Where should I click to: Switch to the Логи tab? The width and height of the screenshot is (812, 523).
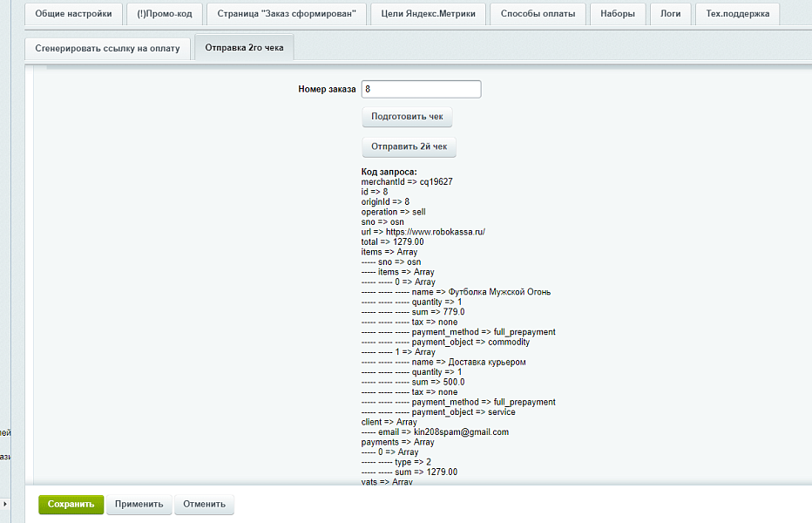click(671, 14)
